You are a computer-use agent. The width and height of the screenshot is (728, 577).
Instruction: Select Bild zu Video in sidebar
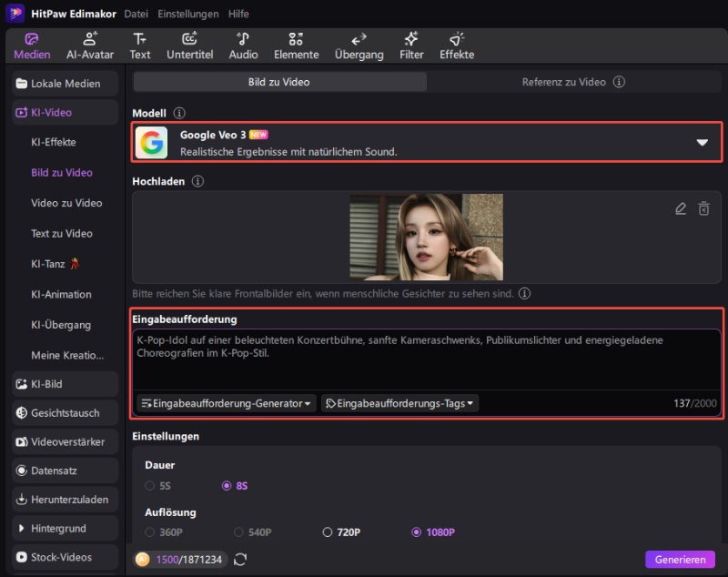tap(62, 173)
